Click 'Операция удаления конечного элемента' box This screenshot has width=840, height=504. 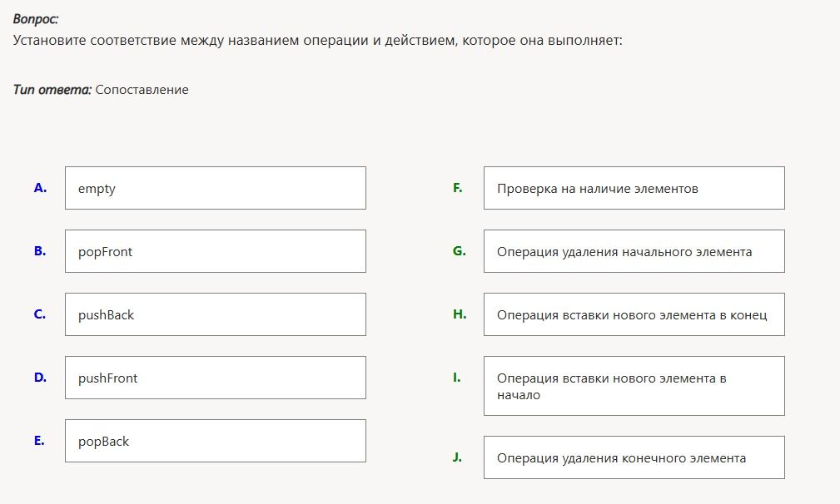(x=634, y=457)
